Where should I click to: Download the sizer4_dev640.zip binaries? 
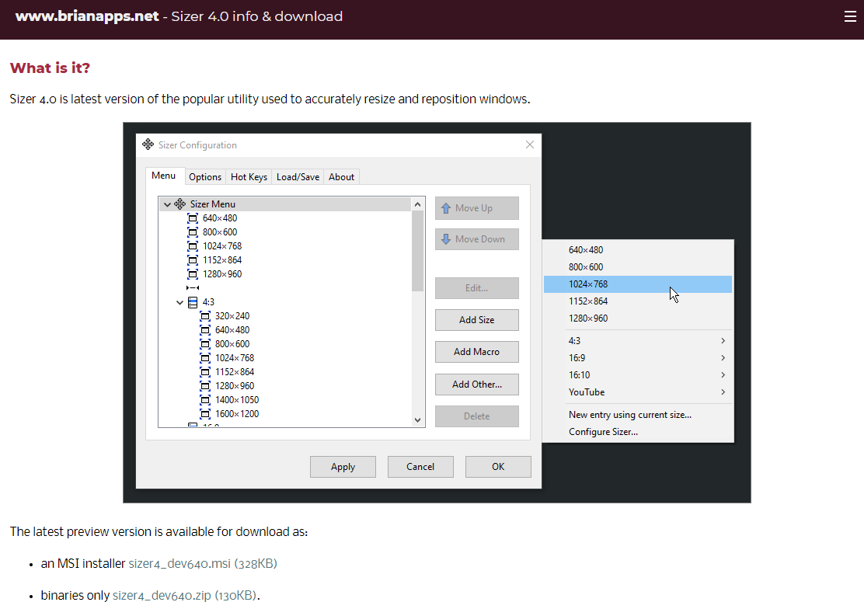(x=185, y=596)
